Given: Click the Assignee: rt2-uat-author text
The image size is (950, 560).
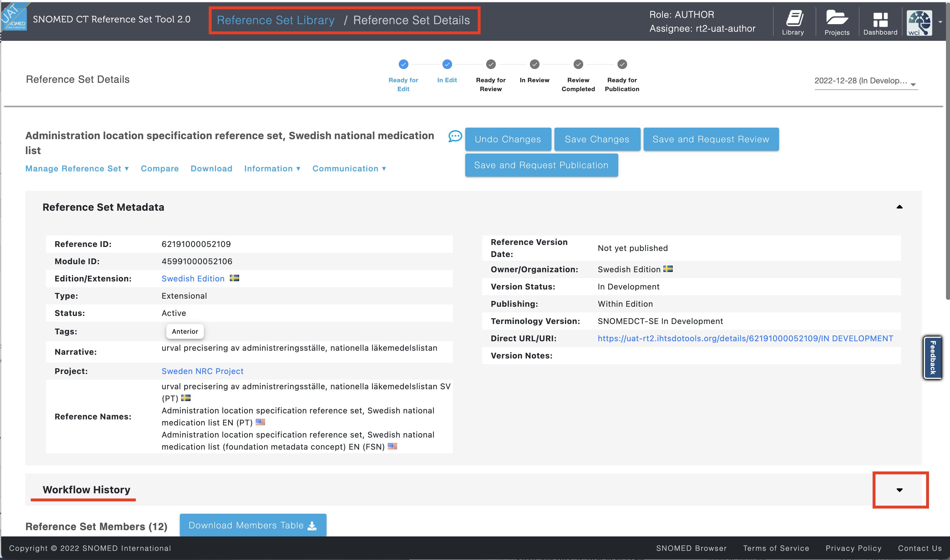Looking at the screenshot, I should 702,29.
